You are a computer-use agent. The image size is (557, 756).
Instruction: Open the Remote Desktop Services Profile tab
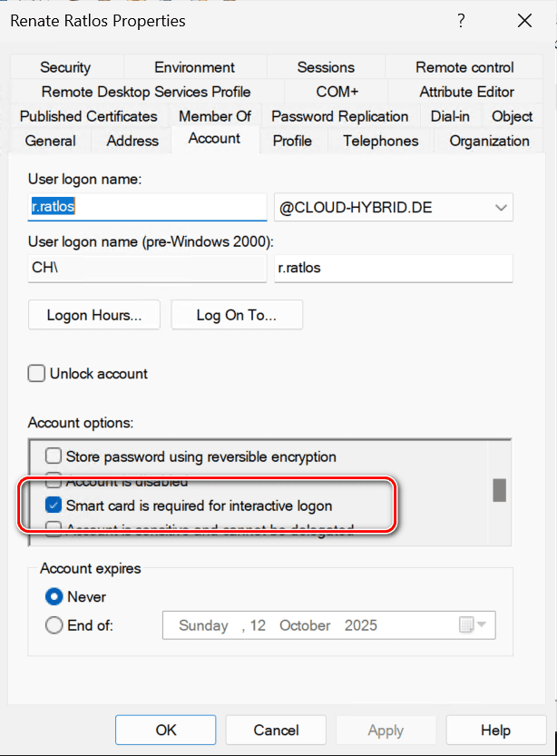(x=146, y=92)
